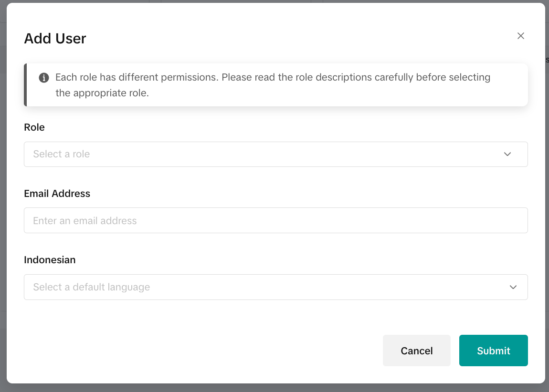Screen dimensions: 549x392
Task: Click the "Enter an email address" placeholder text
Action: [85, 221]
